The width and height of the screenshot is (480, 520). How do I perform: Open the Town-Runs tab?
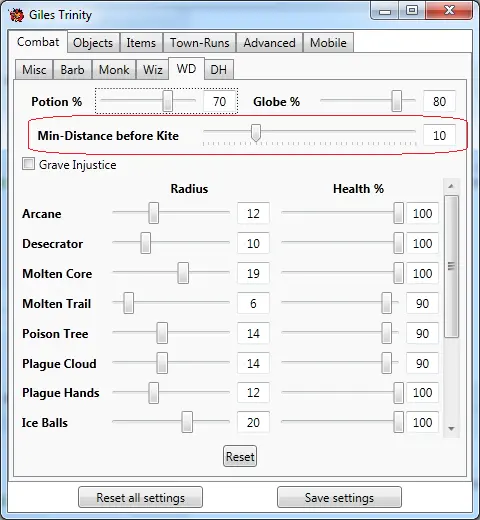(200, 43)
